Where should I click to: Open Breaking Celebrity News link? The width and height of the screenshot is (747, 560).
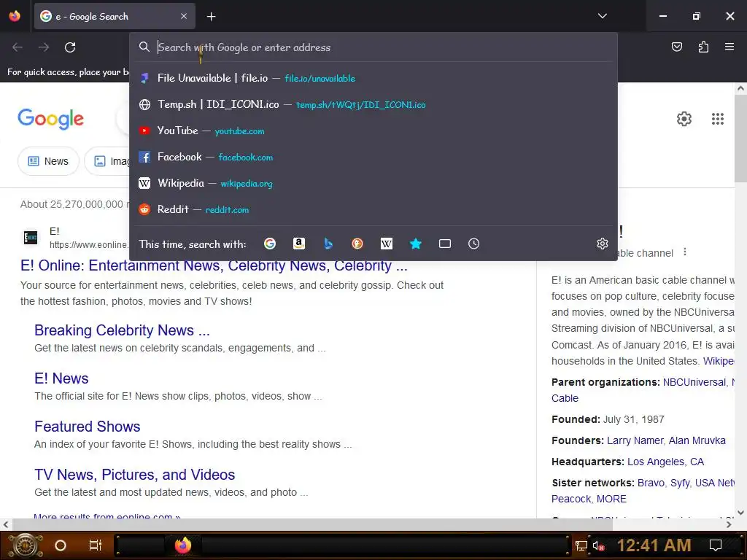tap(122, 330)
